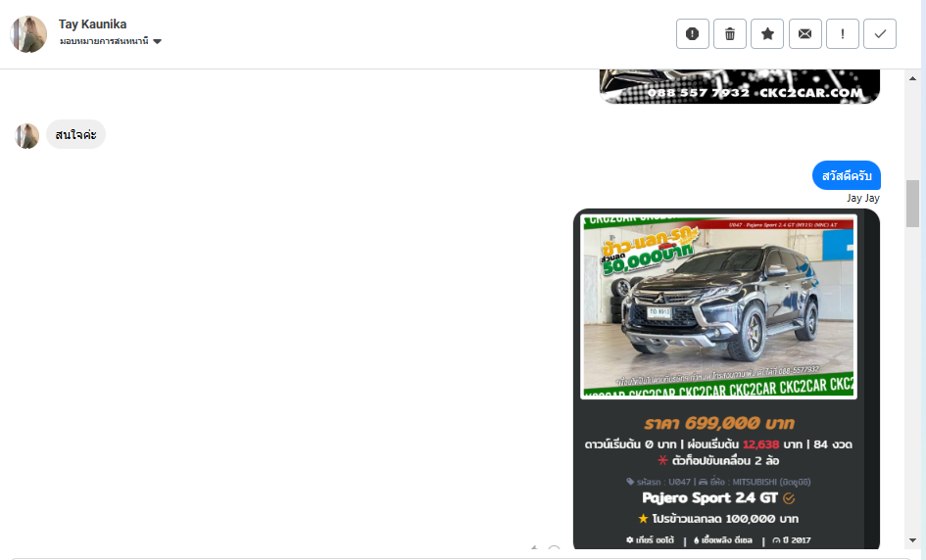Mark conversation as spam icon
This screenshot has height=560, width=926.
(x=692, y=33)
